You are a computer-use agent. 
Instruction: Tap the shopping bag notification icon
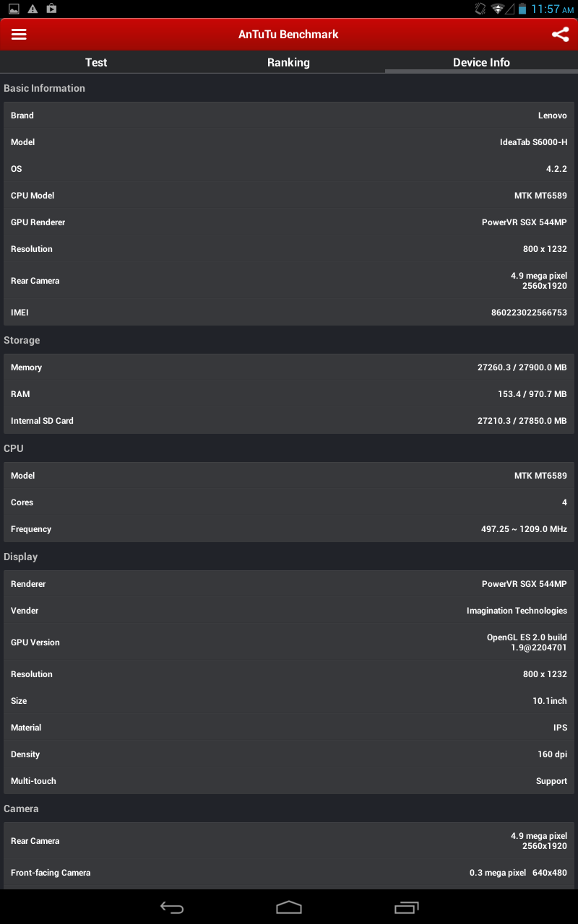pos(51,9)
